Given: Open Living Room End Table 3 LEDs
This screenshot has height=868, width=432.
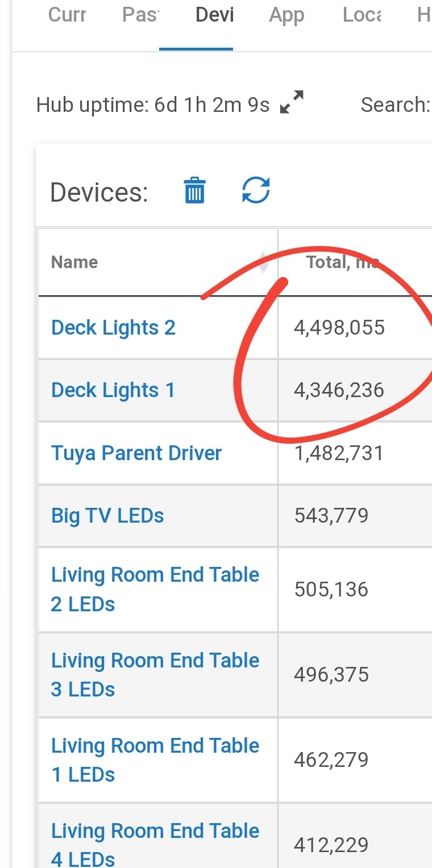Looking at the screenshot, I should tap(155, 674).
